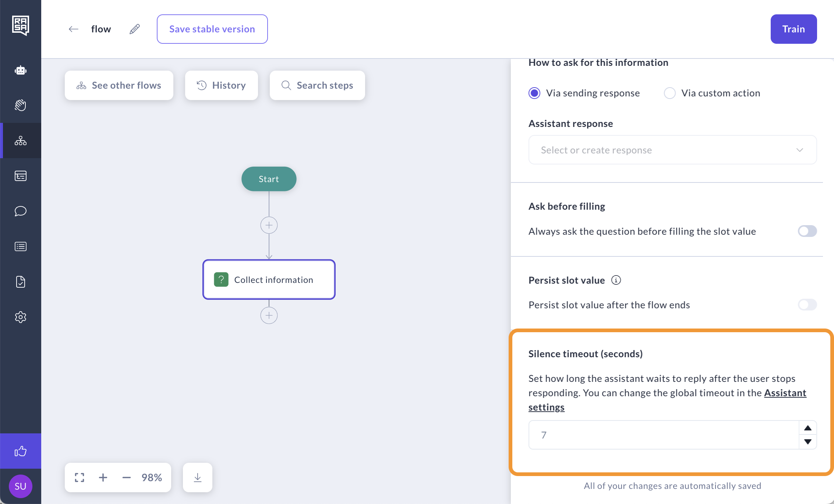
Task: Increase silence timeout with up arrow
Action: click(x=808, y=428)
